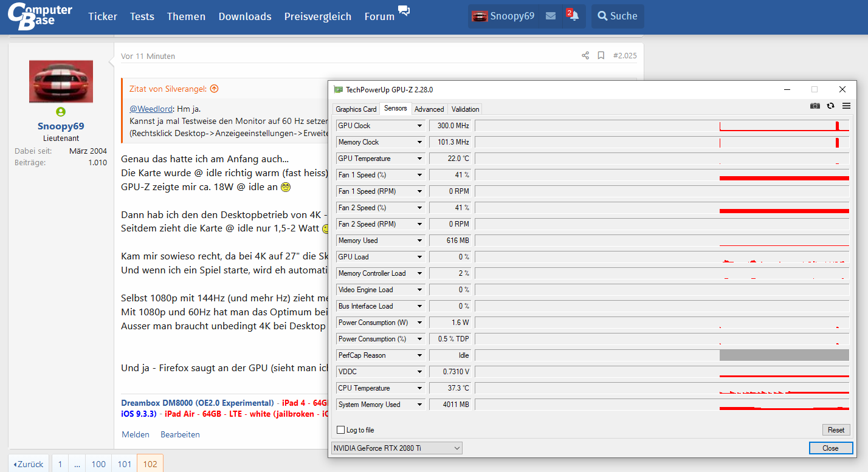
Task: Open GPU Temperature sensor dropdown
Action: point(419,159)
